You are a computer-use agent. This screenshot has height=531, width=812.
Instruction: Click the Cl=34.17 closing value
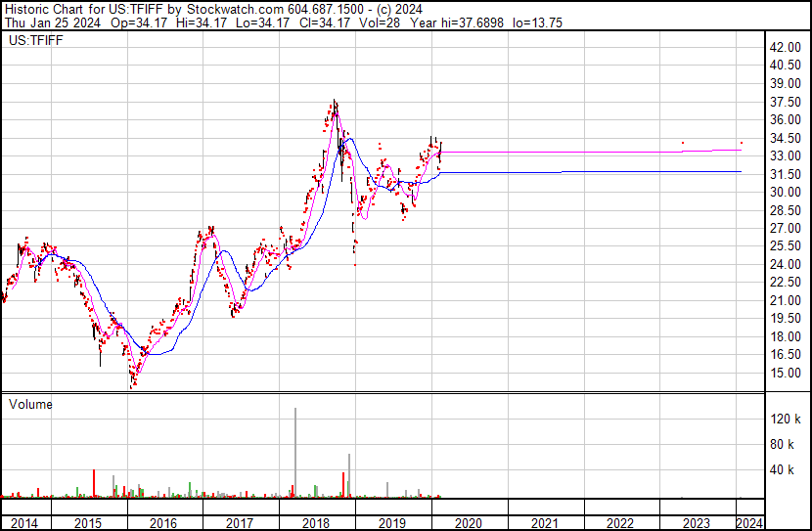tap(325, 22)
